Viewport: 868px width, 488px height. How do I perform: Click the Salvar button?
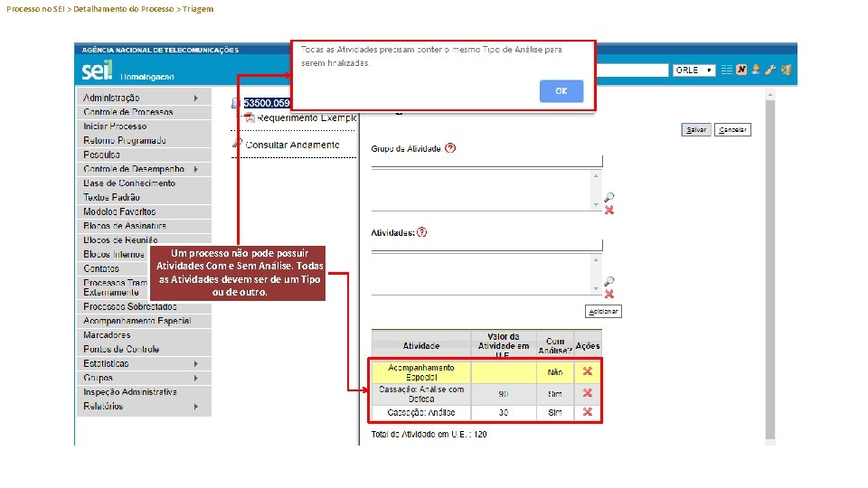(696, 129)
